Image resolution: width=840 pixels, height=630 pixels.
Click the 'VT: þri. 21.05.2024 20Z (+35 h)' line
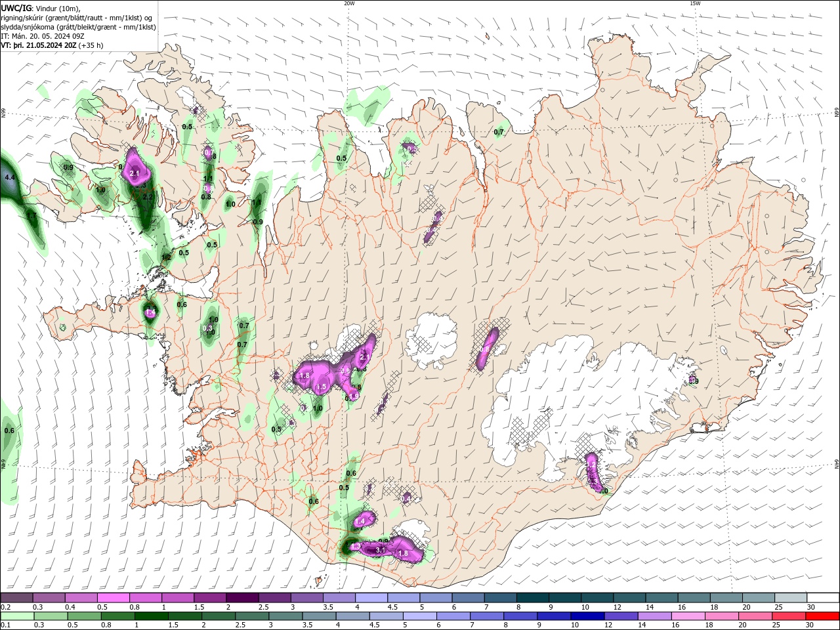coord(52,45)
